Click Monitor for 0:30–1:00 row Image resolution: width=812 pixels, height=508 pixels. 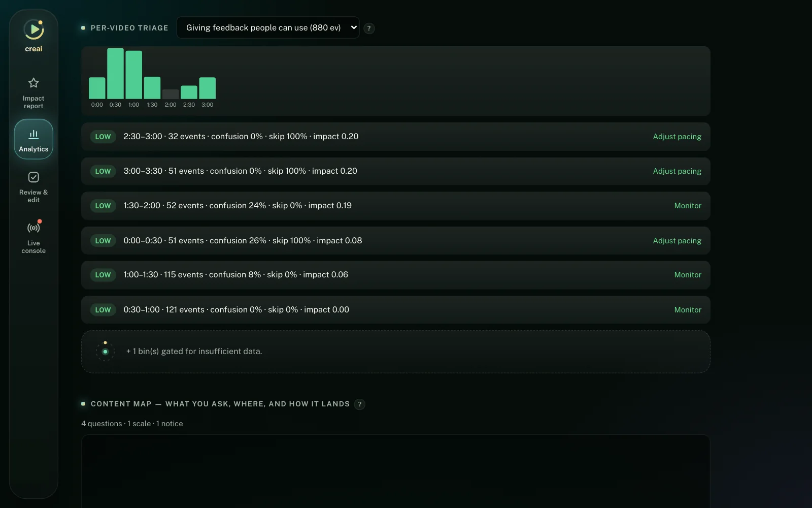688,310
